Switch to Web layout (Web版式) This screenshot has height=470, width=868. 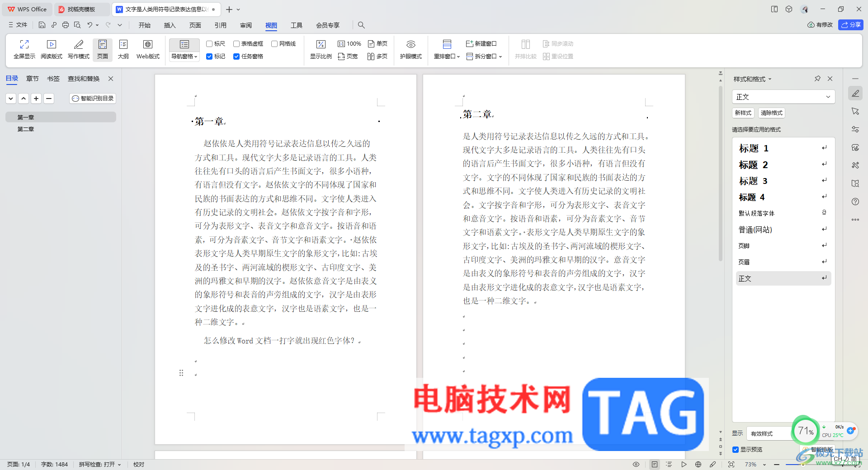[148, 50]
